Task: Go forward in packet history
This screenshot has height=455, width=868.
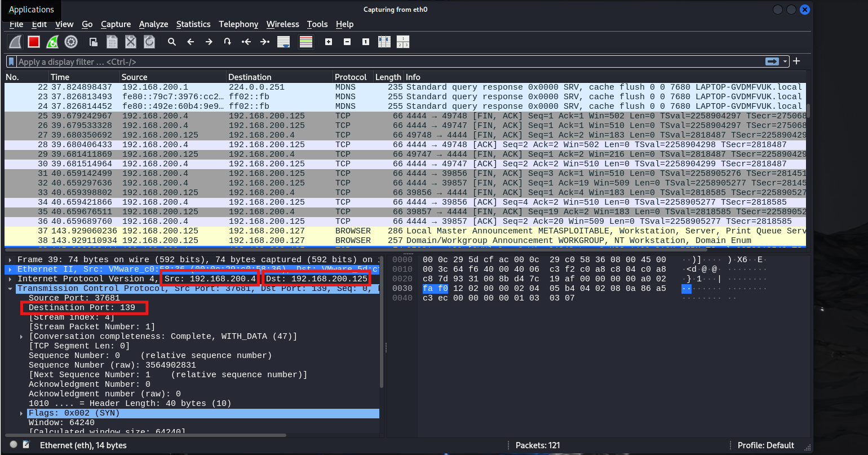Action: pos(209,42)
